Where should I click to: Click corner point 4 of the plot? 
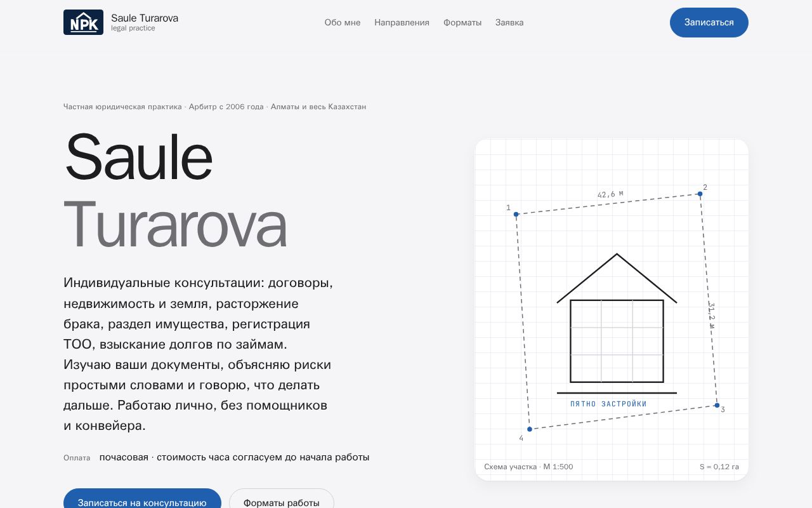click(x=530, y=429)
